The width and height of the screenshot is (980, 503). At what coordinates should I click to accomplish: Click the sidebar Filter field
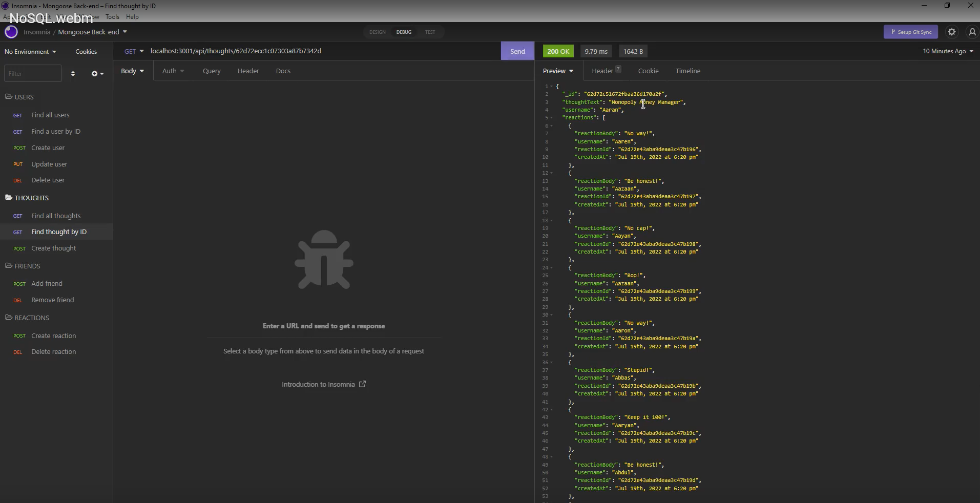[x=33, y=74]
